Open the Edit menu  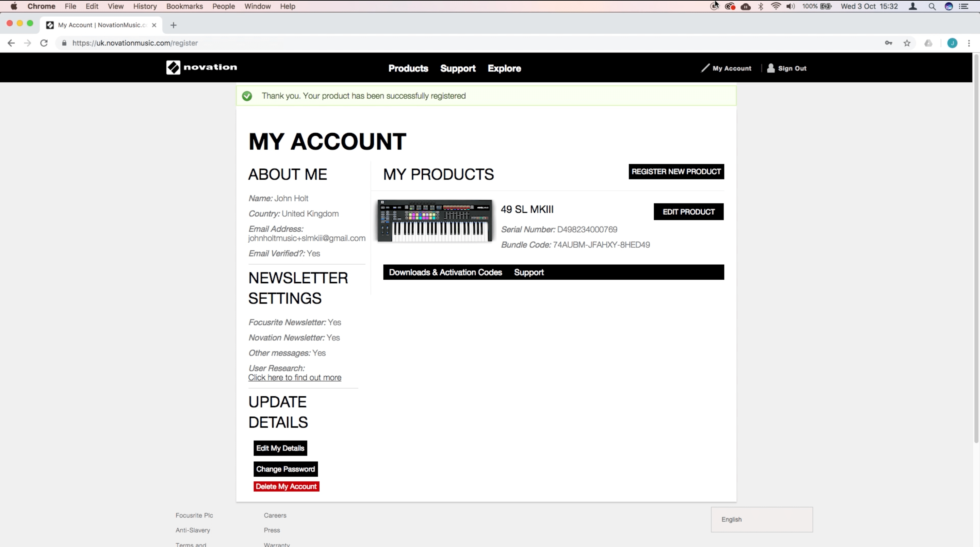(x=92, y=6)
